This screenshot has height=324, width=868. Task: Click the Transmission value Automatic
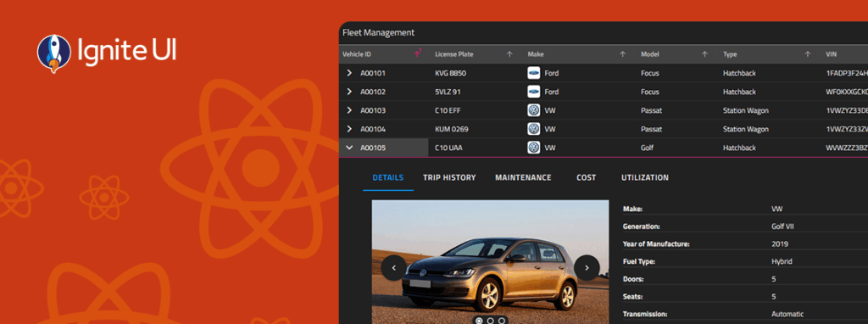click(x=787, y=314)
